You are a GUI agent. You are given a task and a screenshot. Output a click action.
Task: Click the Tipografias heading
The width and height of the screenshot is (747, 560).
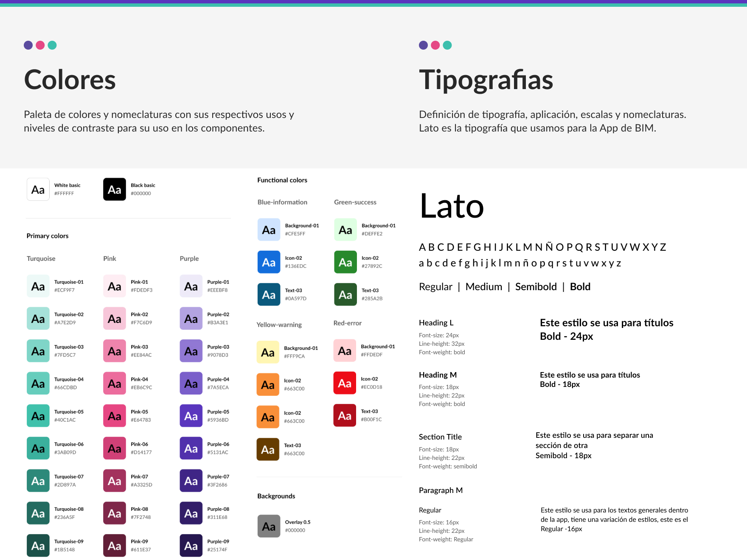[x=486, y=80]
